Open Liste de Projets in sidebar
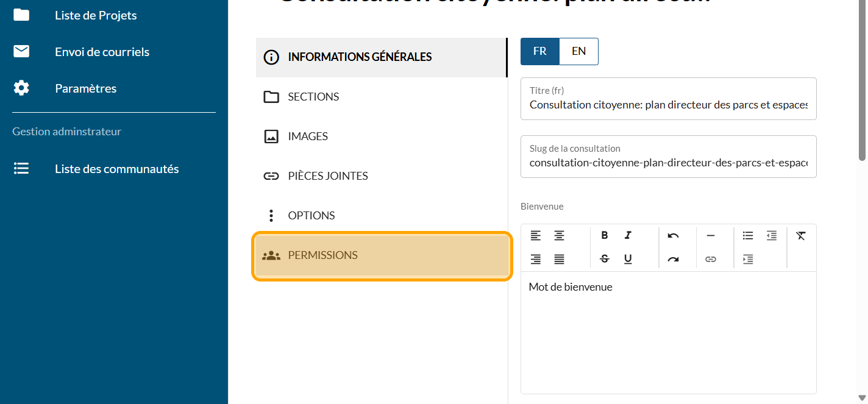 (x=96, y=15)
